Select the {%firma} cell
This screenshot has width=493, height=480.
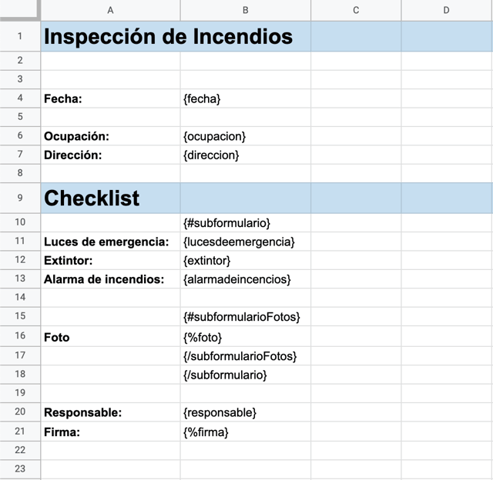tap(245, 432)
